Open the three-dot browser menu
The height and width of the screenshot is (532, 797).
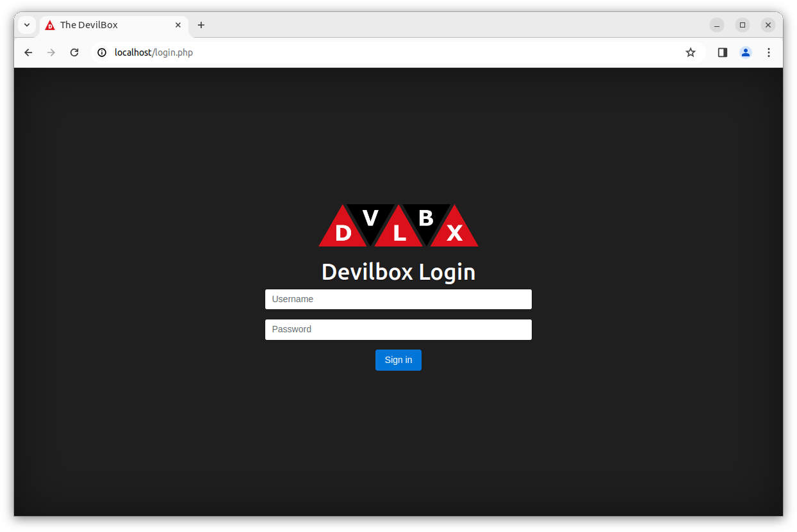[x=768, y=52]
